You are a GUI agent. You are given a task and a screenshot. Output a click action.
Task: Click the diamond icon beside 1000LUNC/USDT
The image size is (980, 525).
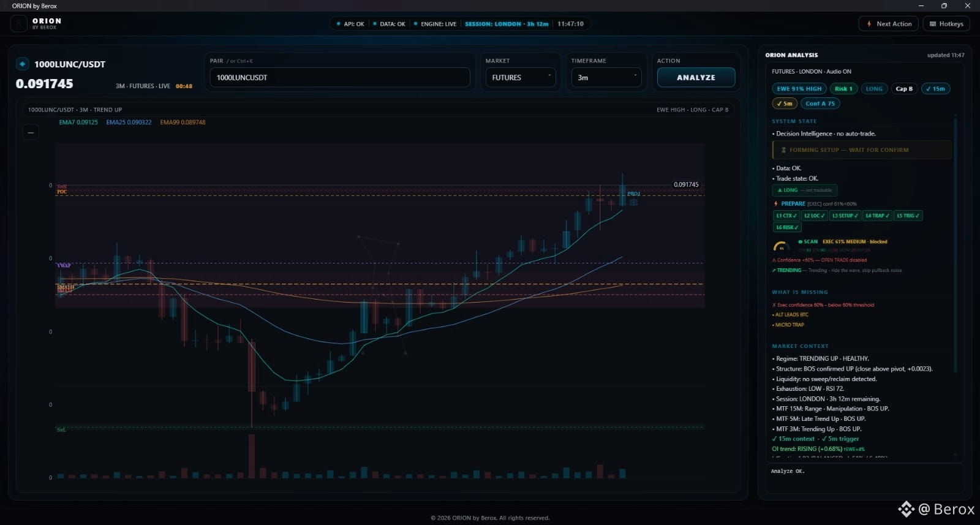pos(23,64)
